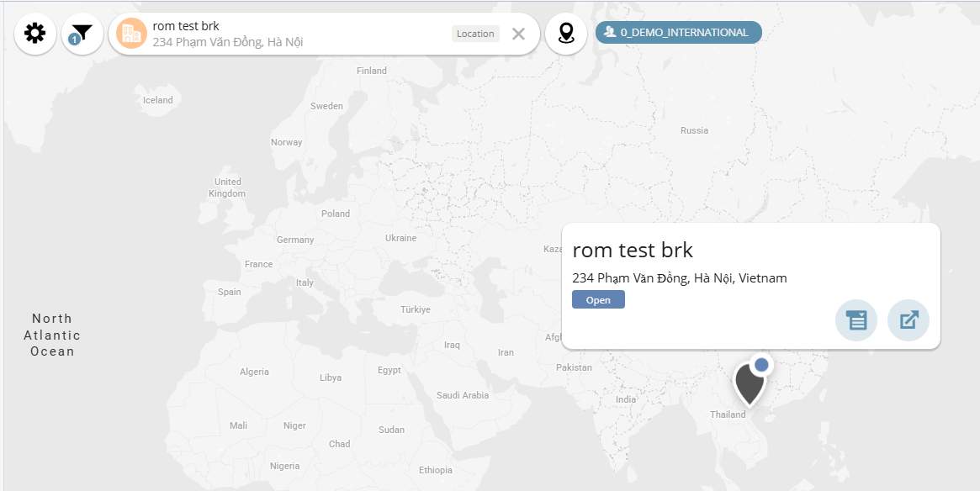Click the blue dot on the marker

pyautogui.click(x=761, y=365)
